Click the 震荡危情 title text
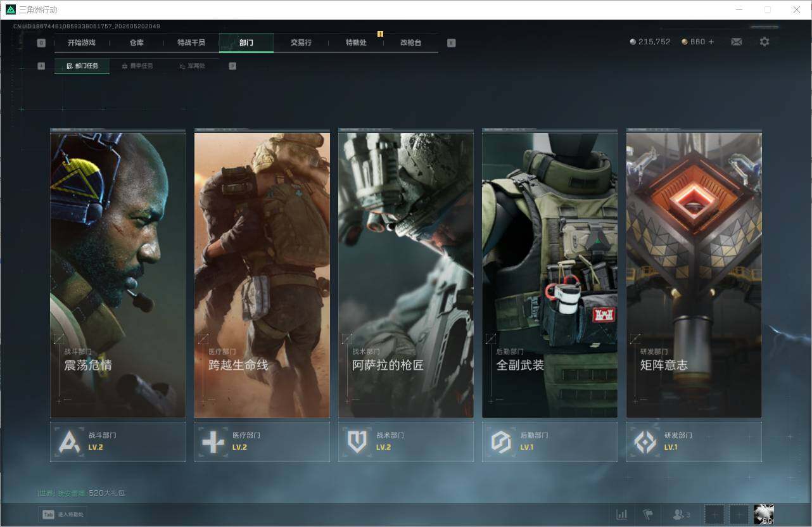The image size is (812, 527). 88,365
